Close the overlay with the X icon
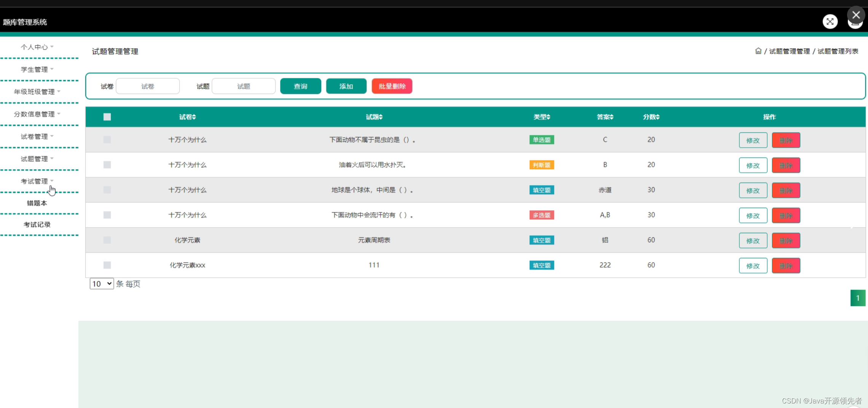868x408 pixels. point(856,15)
